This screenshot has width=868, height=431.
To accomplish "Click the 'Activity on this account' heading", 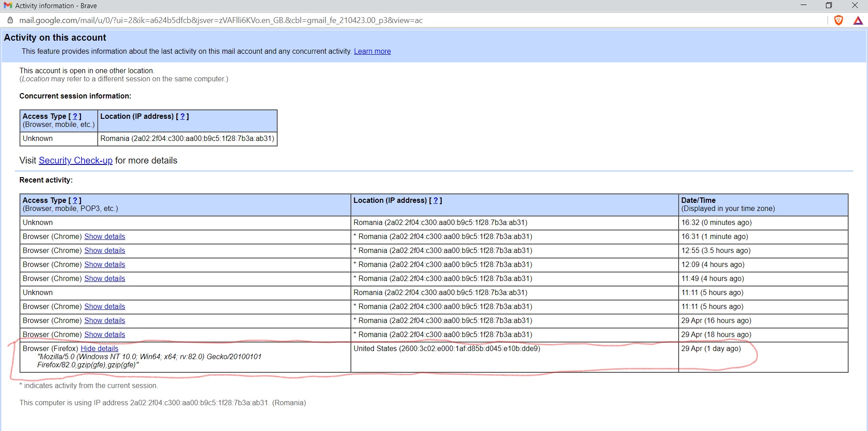I will tap(55, 38).
